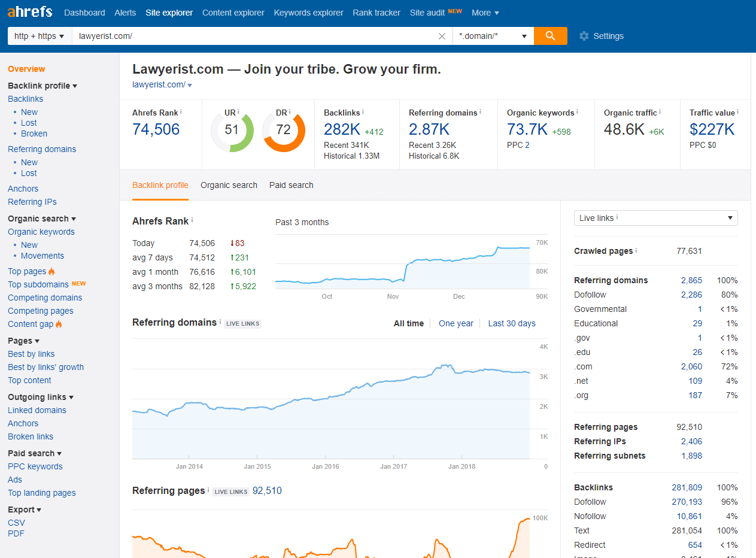This screenshot has height=558, width=756.
Task: Collapse the Export sidebar section
Action: (x=25, y=510)
